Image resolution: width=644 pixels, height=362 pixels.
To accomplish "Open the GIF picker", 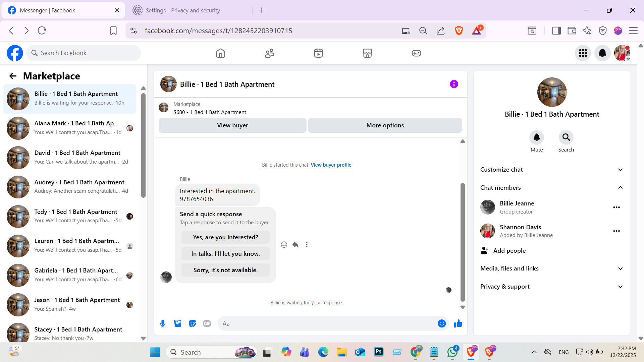I will [x=207, y=323].
